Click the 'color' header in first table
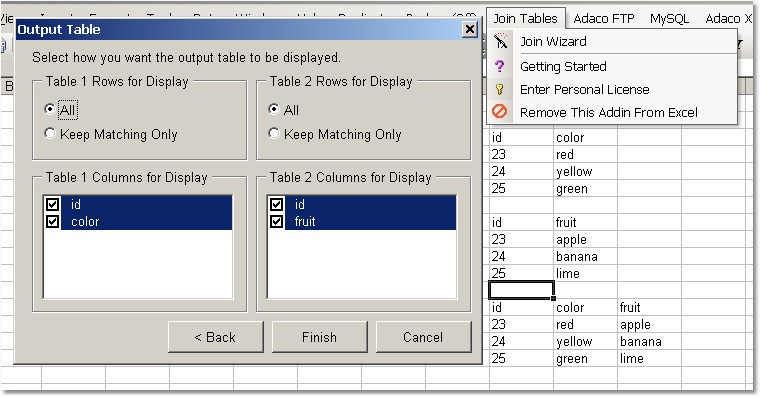Screen dimensions: 760x397 (586, 138)
